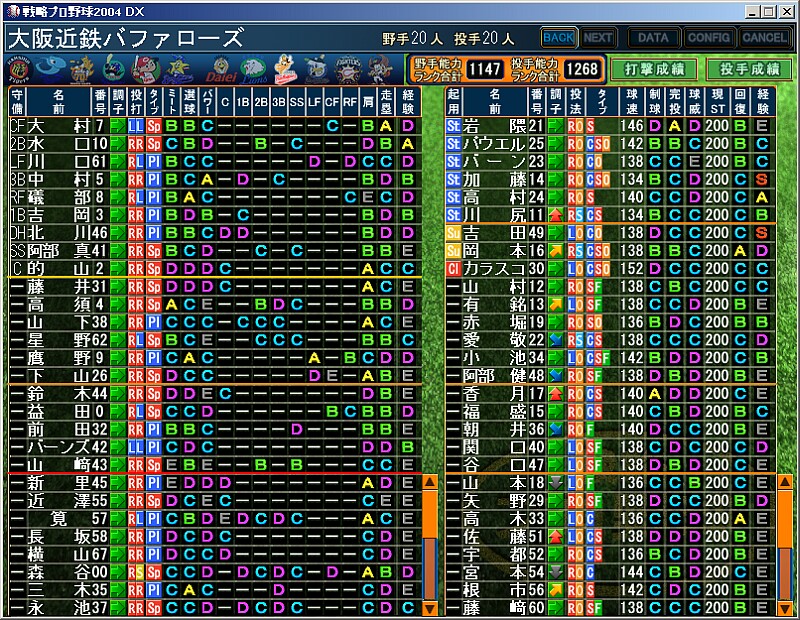The width and height of the screenshot is (800, 620).
Task: Select the Seibu Lions team logo
Action: pyautogui.click(x=253, y=69)
